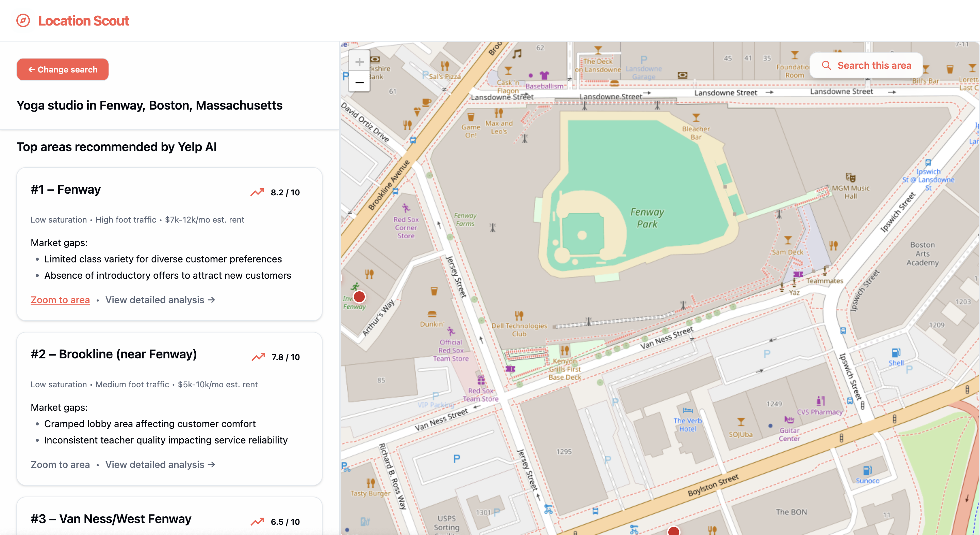Image resolution: width=980 pixels, height=535 pixels.
Task: Click the Location Scout compass logo icon
Action: coord(23,20)
